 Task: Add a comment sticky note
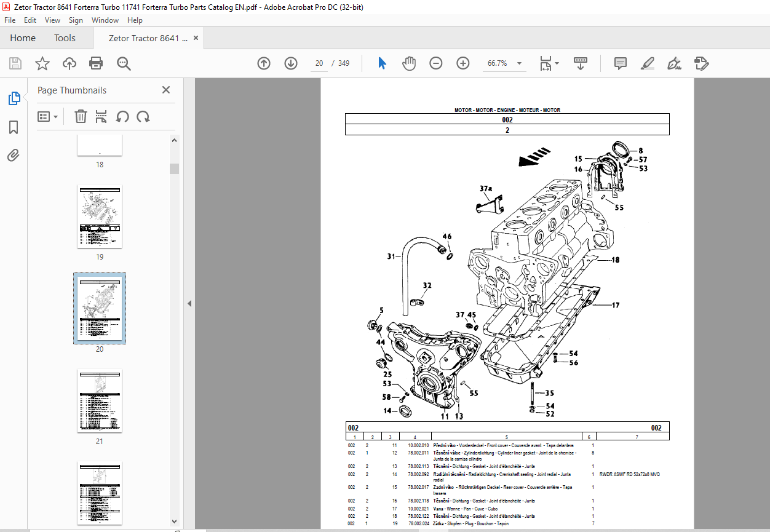click(x=621, y=63)
